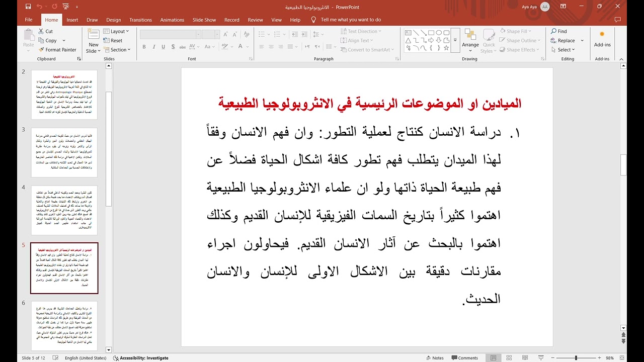Viewport: 644px width, 362px height.
Task: Select the Rectangle shape in shapes gallery
Action: click(x=431, y=33)
